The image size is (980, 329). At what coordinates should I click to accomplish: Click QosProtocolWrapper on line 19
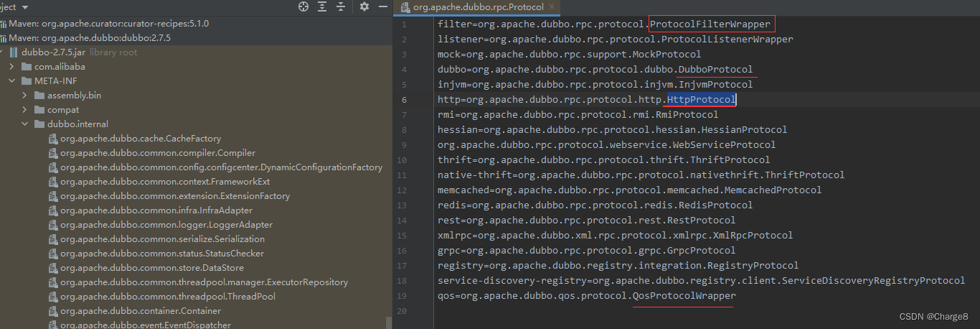(x=684, y=295)
